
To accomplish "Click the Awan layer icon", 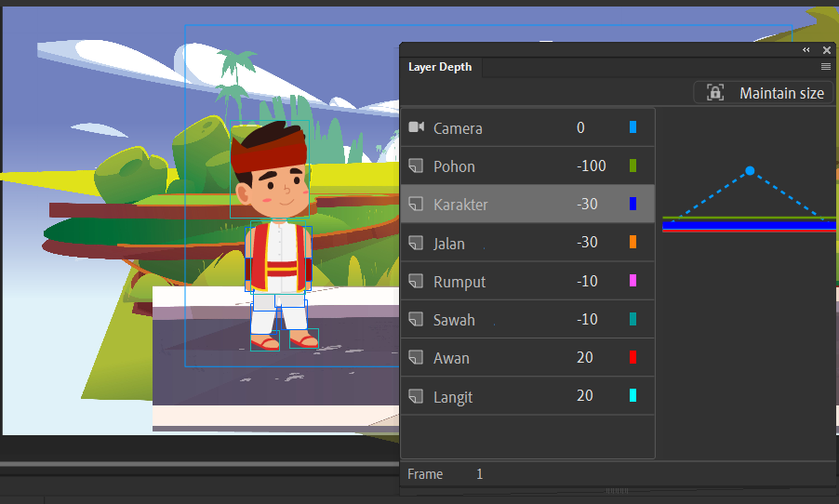I will [x=416, y=357].
